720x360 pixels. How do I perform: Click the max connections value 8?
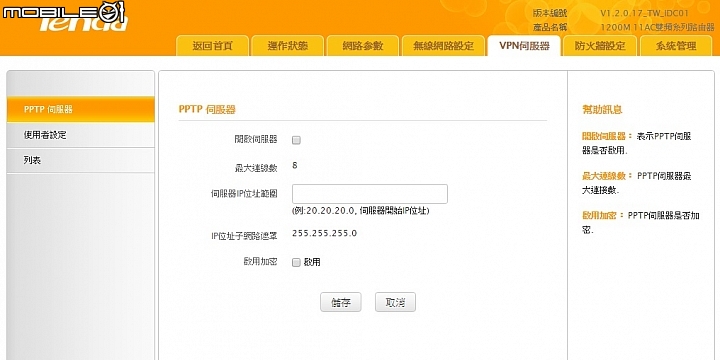click(295, 165)
